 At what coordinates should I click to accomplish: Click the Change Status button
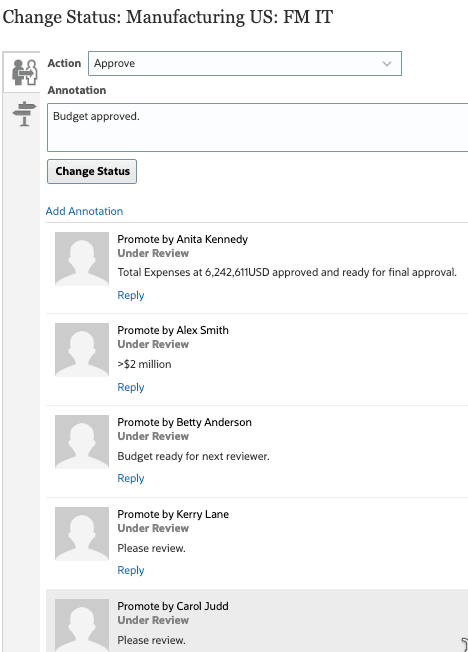(x=92, y=171)
